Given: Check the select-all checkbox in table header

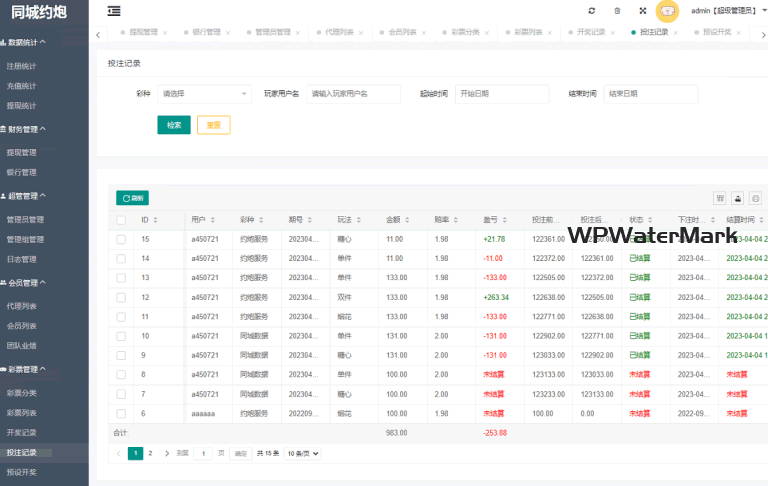Looking at the screenshot, I should click(121, 220).
